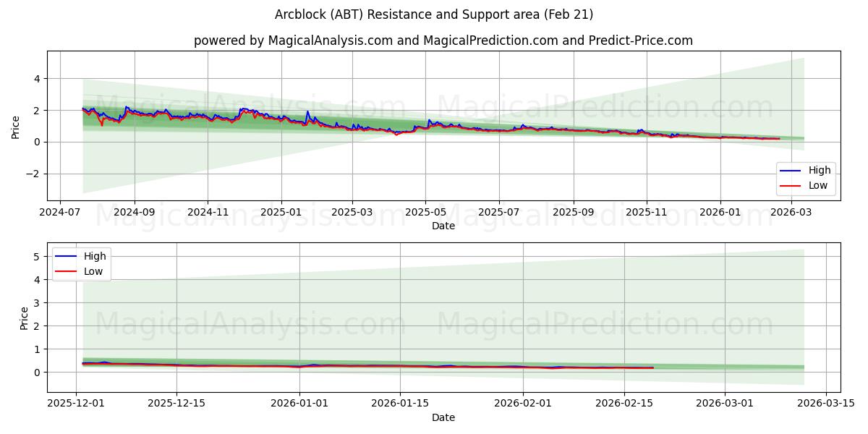Click the top chart 'Date' axis label

pyautogui.click(x=443, y=226)
